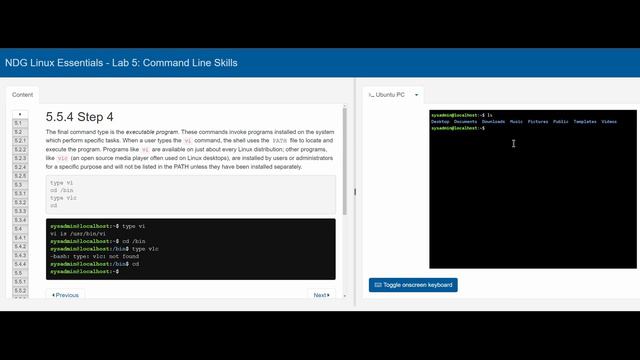Jump to section 5.4.2 in sidebar
The image size is (640, 360).
[x=20, y=247]
